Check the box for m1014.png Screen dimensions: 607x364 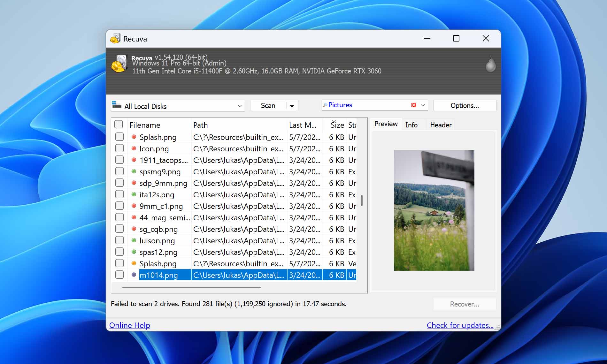(x=119, y=275)
